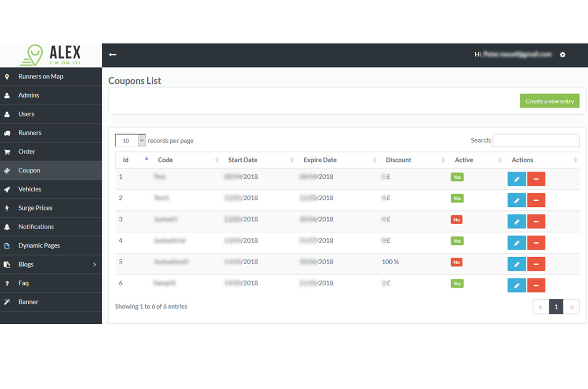Image resolution: width=588 pixels, height=389 pixels.
Task: Click the red No badge in row 5
Action: click(456, 262)
